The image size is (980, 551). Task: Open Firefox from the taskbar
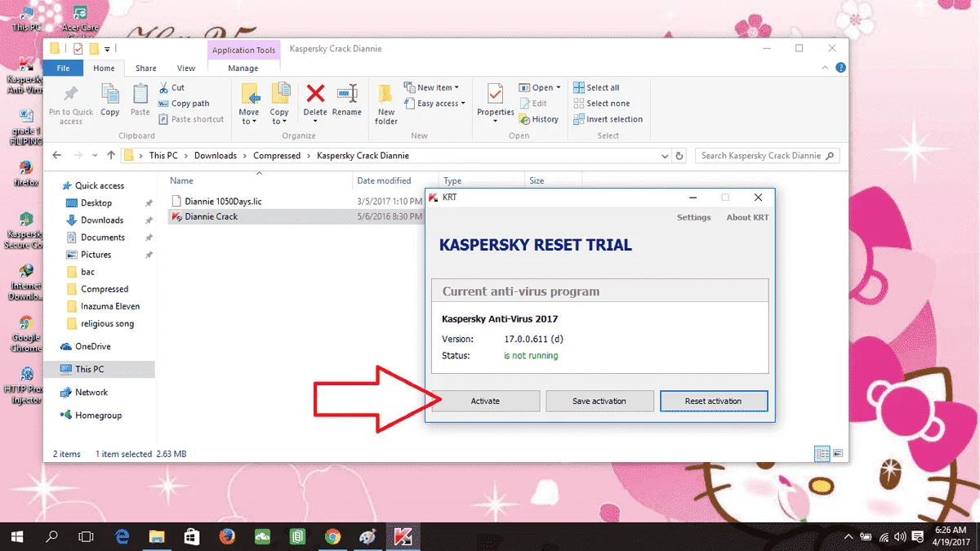point(227,536)
